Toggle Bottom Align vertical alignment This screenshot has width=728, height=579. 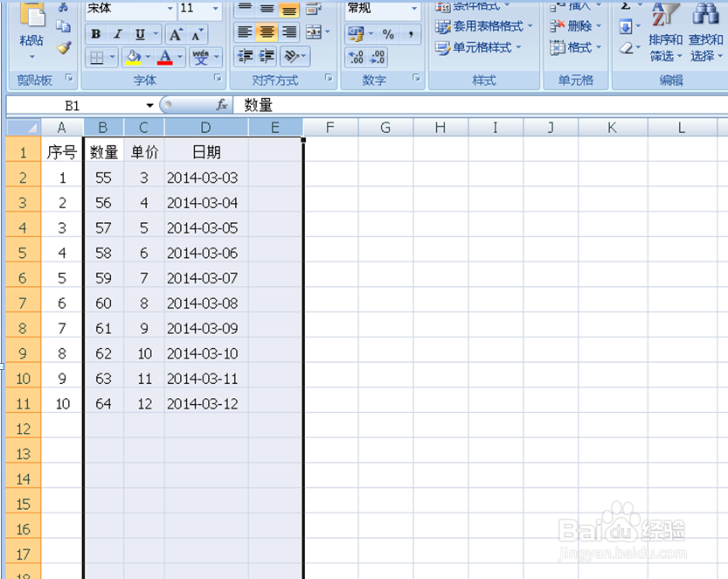(288, 9)
